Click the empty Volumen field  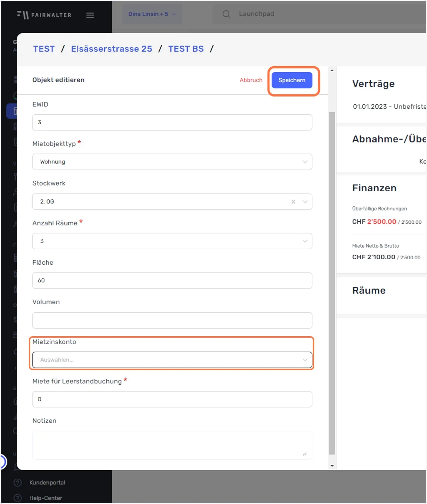coord(172,321)
